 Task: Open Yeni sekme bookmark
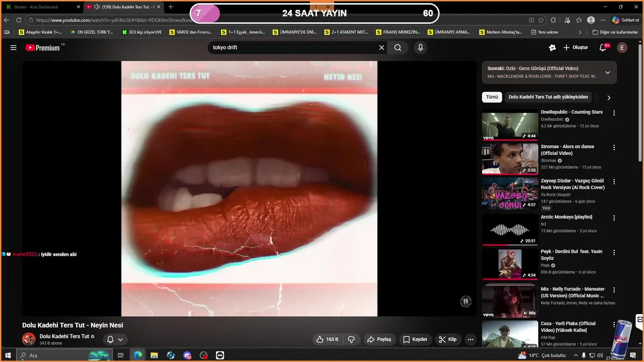544,32
